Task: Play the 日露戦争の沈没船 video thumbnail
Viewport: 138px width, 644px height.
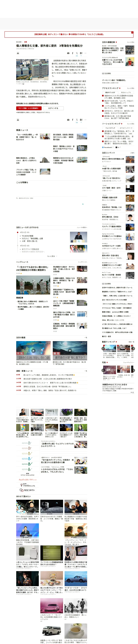Action: [x=33, y=351]
